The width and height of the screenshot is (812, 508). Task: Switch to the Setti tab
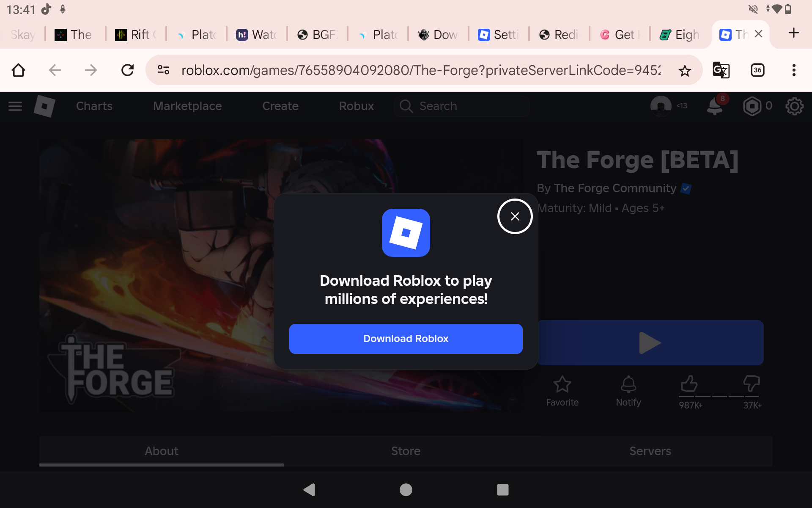tap(499, 34)
